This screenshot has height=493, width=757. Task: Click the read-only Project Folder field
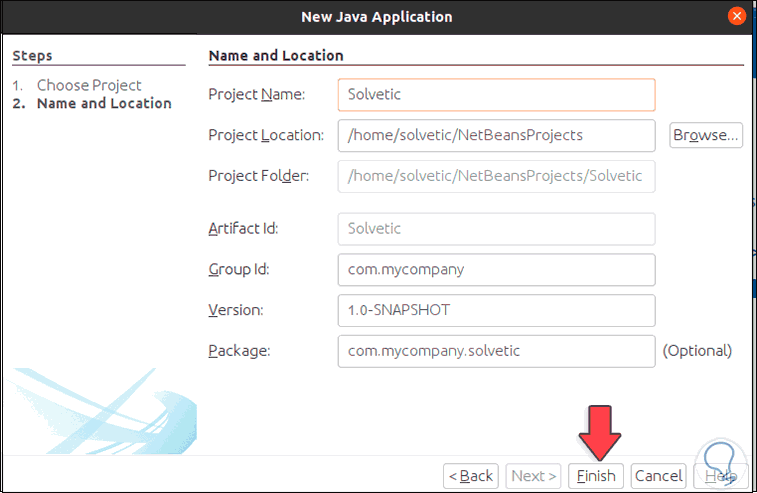point(496,175)
